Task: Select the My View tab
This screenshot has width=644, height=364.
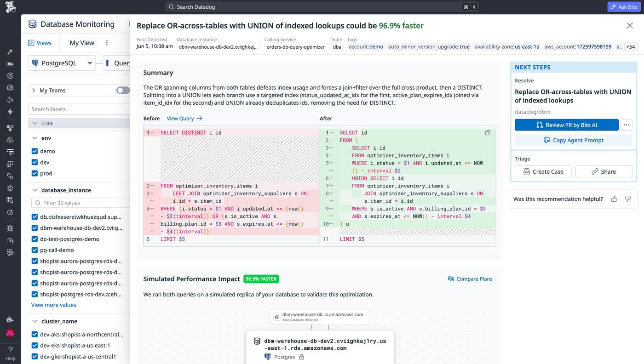Action: pos(82,43)
